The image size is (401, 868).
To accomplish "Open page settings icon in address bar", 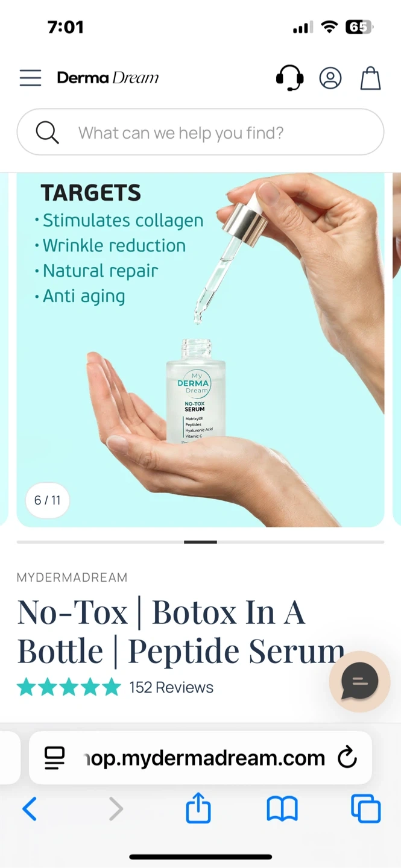I will point(55,758).
